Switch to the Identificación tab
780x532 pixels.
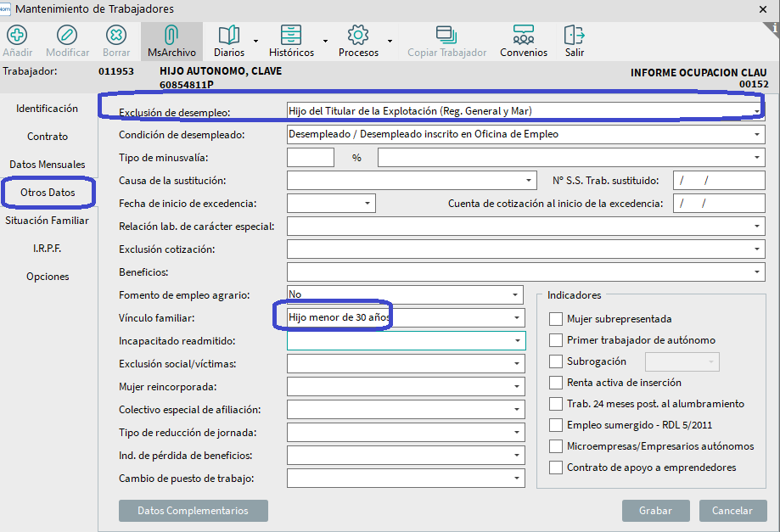click(48, 109)
